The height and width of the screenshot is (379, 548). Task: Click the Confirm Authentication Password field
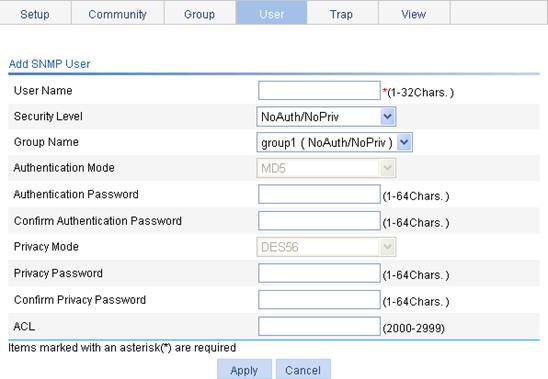tap(319, 221)
